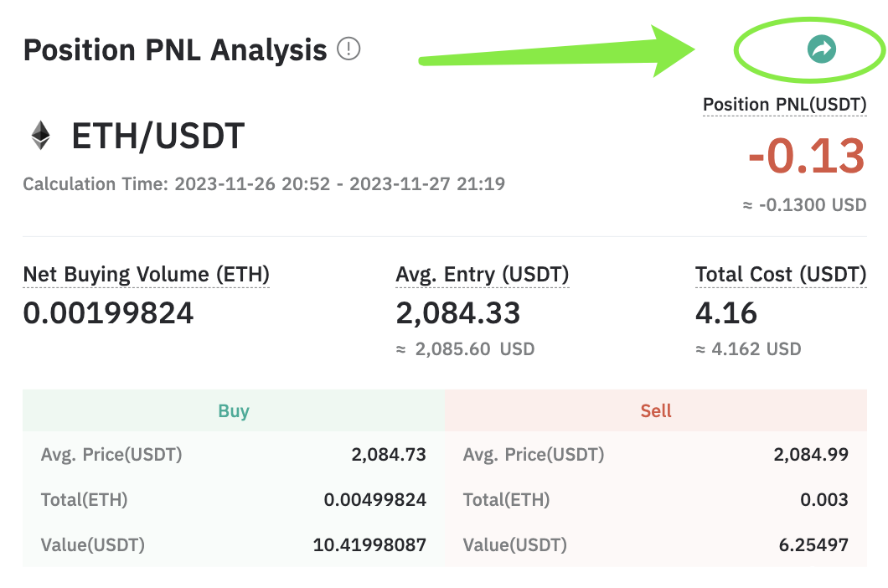Select the Sell column header
This screenshot has width=888, height=588.
[x=656, y=410]
